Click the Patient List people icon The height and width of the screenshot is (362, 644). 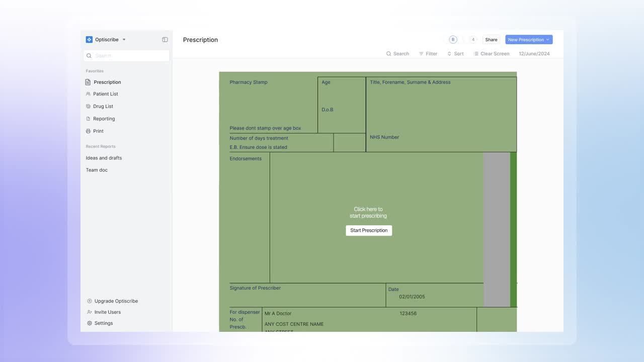88,94
